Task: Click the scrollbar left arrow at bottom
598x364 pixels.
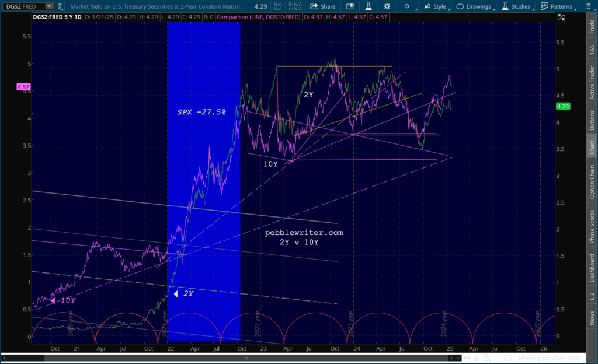Action: (4, 358)
